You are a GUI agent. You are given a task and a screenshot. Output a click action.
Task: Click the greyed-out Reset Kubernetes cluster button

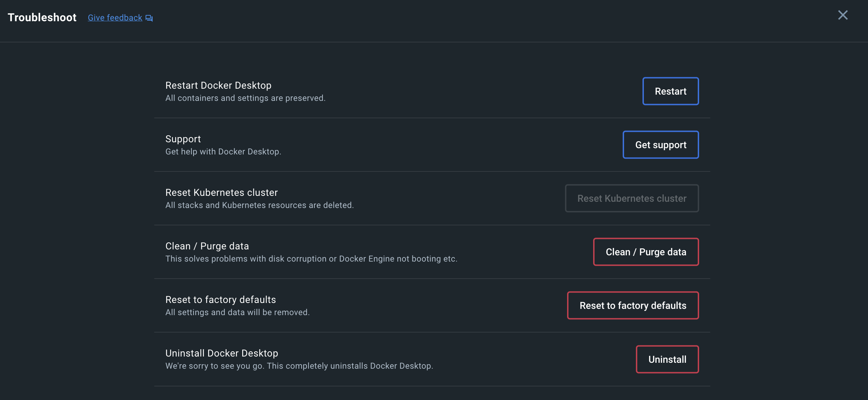632,198
